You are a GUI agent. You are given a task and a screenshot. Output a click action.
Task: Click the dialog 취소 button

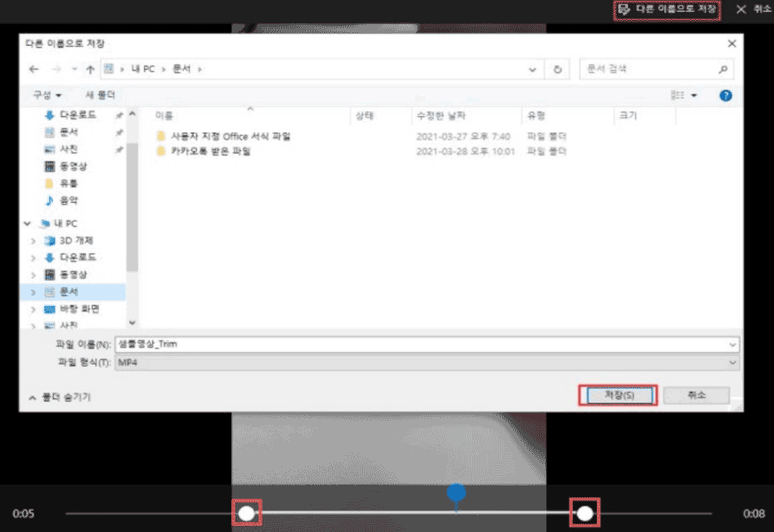point(697,395)
